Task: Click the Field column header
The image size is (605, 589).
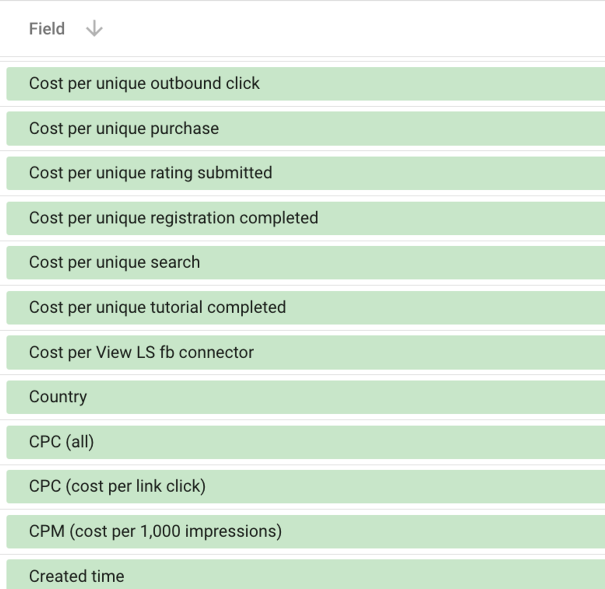Action: (x=47, y=29)
